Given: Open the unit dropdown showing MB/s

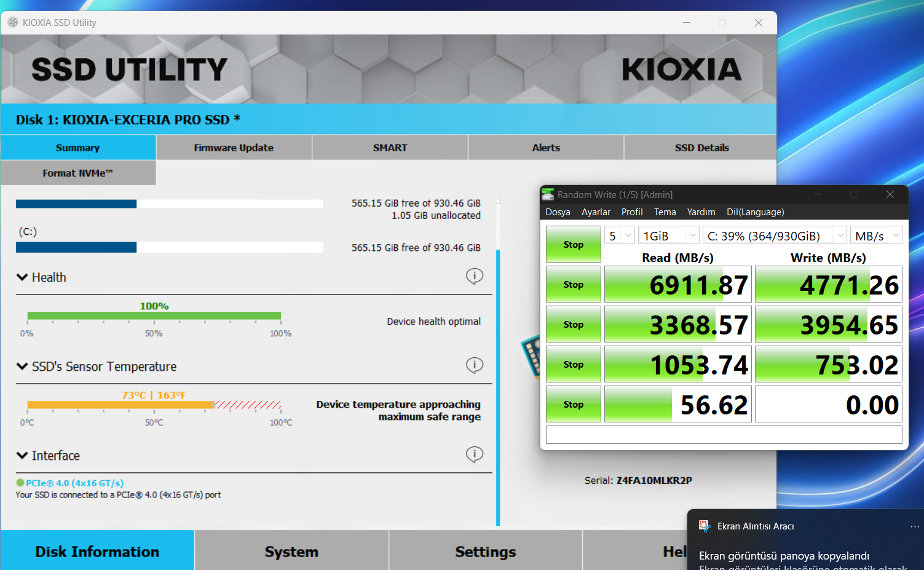Looking at the screenshot, I should click(877, 236).
